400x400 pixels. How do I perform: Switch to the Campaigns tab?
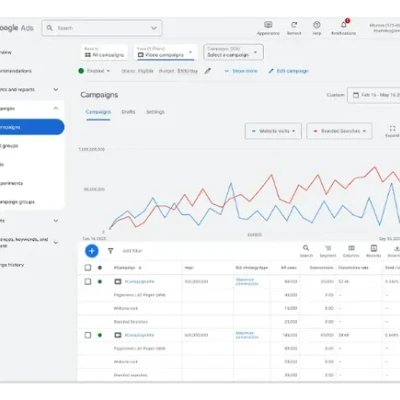click(98, 112)
